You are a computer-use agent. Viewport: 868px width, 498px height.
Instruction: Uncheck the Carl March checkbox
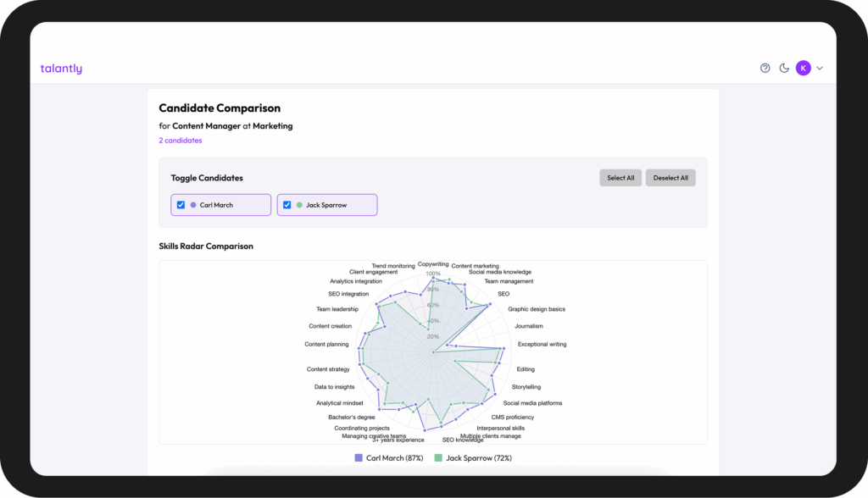pyautogui.click(x=181, y=205)
